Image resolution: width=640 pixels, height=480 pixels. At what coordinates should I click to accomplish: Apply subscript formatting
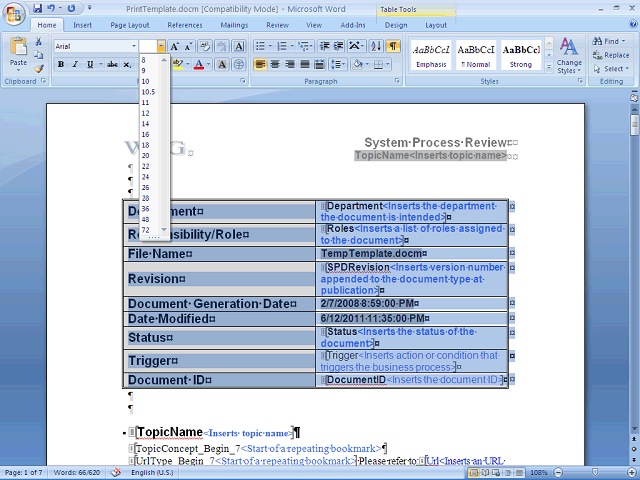[127, 64]
